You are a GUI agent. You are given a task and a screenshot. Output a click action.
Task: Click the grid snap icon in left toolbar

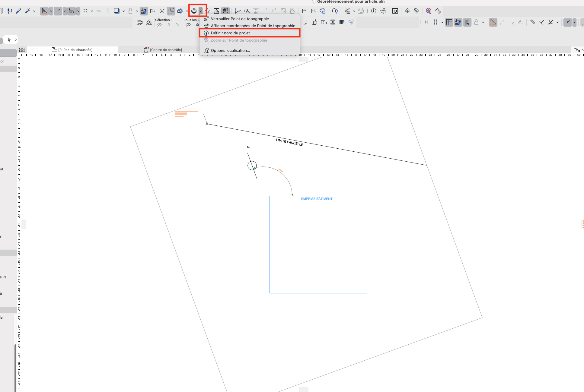pyautogui.click(x=85, y=11)
